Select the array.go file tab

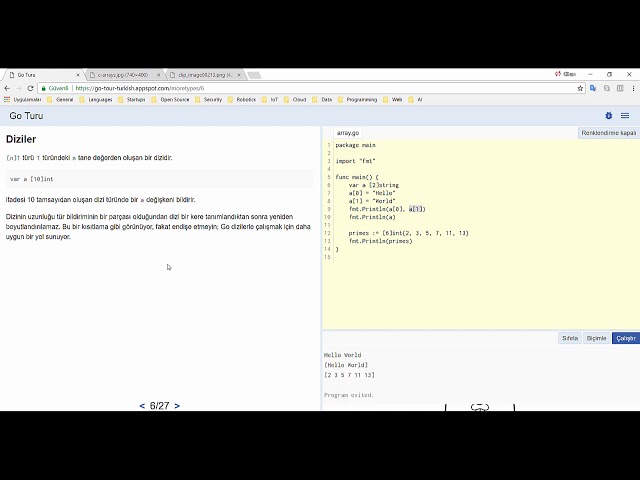(x=348, y=133)
